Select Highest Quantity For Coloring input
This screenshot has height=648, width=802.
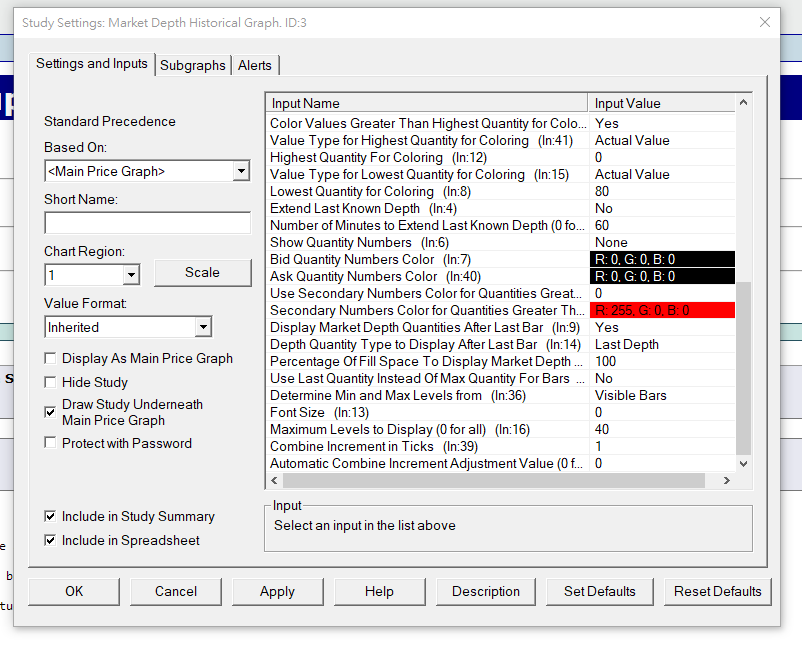coord(501,158)
